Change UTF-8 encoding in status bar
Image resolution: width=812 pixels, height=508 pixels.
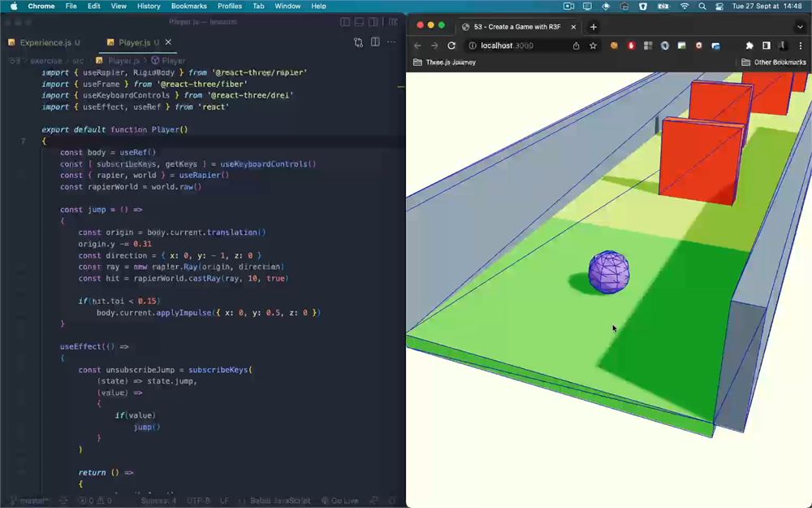tap(198, 501)
